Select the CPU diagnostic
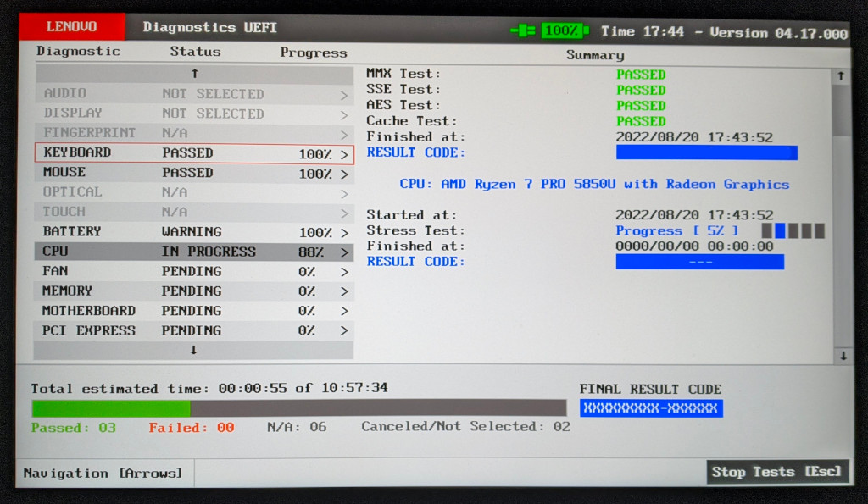 pyautogui.click(x=194, y=252)
